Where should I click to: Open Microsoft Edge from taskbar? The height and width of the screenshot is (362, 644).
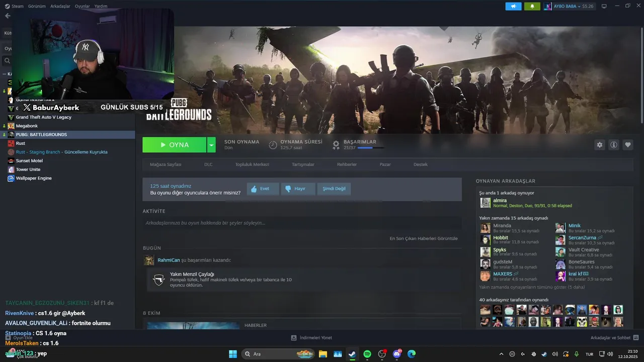click(x=412, y=354)
